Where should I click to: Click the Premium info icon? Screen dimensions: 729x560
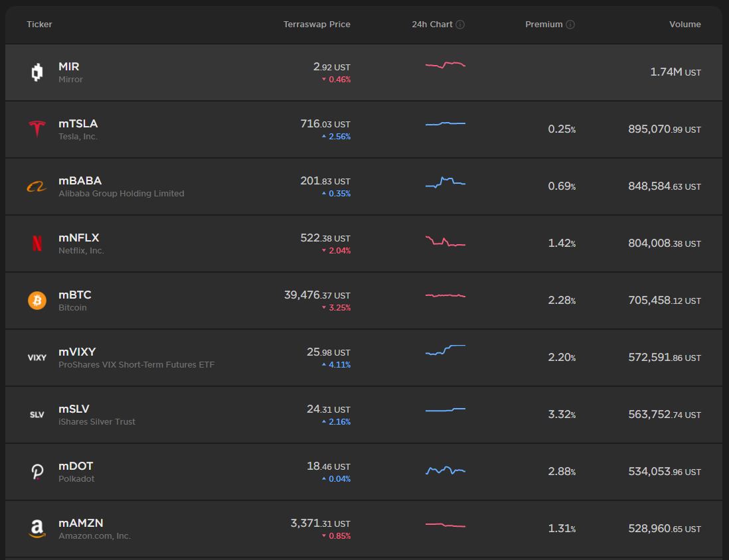pyautogui.click(x=570, y=25)
